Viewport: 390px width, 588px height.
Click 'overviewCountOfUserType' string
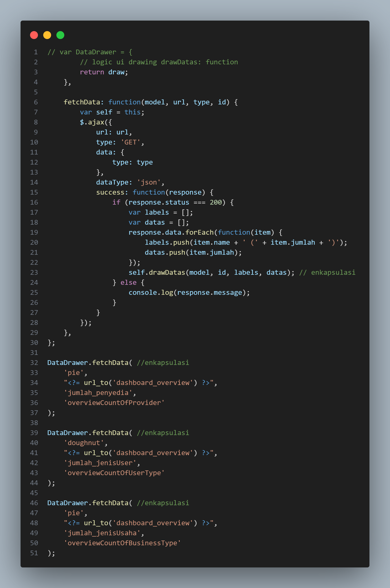tap(114, 473)
